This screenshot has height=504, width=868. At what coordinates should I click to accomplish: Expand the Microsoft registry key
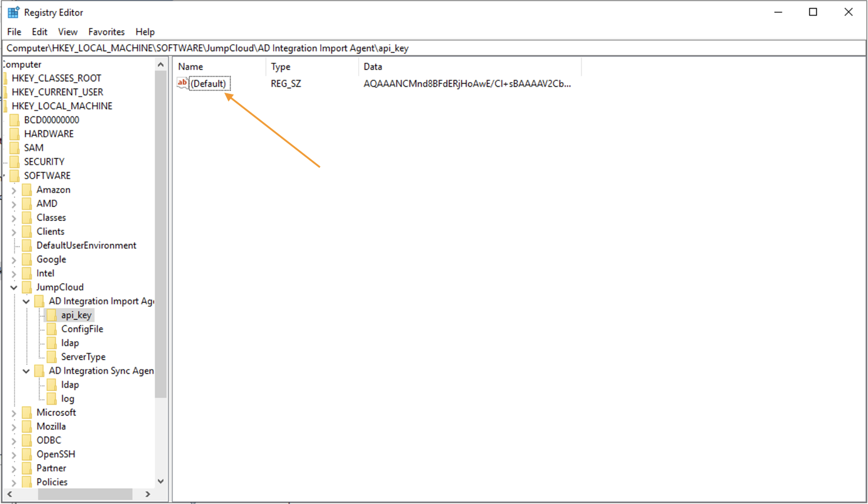click(14, 412)
